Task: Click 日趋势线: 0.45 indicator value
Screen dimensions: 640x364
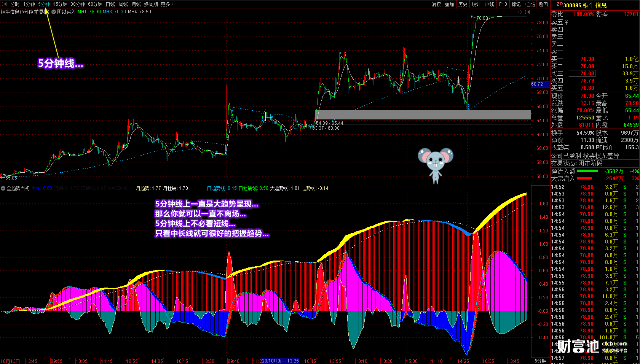Action: pyautogui.click(x=222, y=188)
